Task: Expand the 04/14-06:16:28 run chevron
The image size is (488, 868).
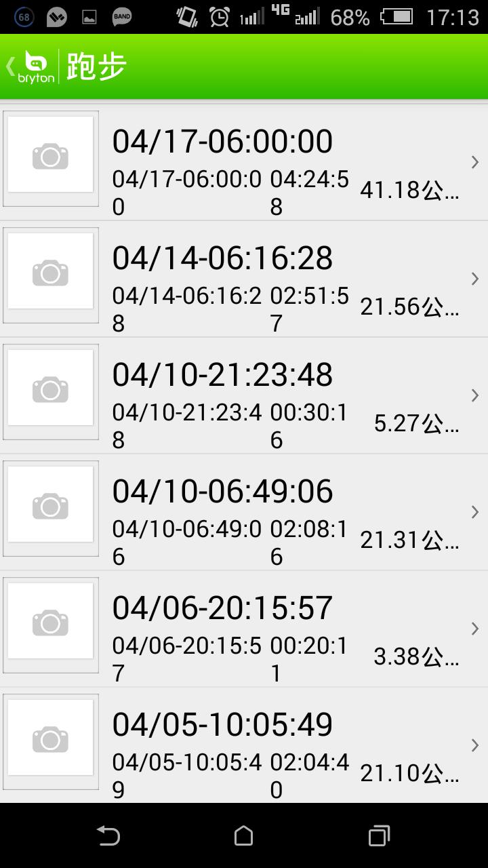Action: (474, 279)
